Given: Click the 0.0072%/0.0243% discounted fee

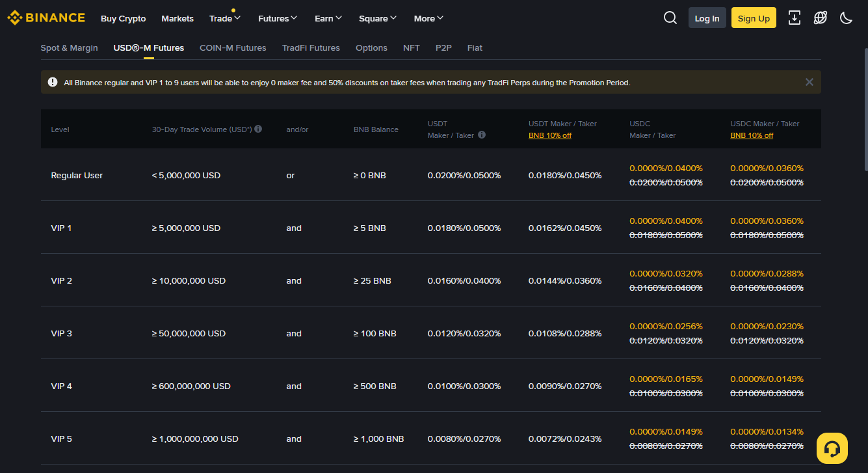Looking at the screenshot, I should [x=565, y=439].
